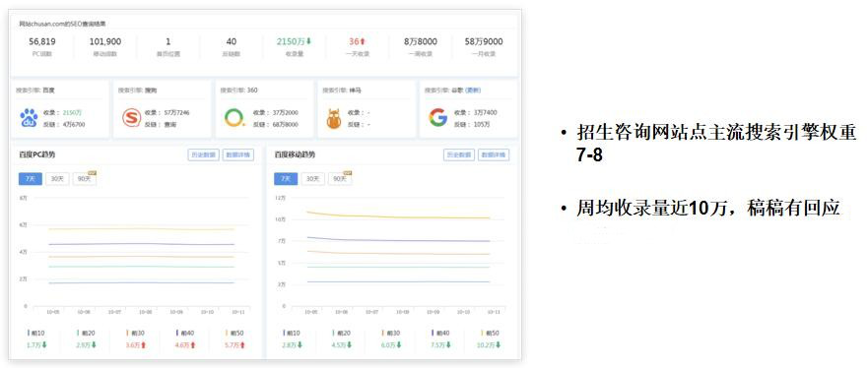Select 30天 tab under 百度PC趋势

[x=57, y=178]
